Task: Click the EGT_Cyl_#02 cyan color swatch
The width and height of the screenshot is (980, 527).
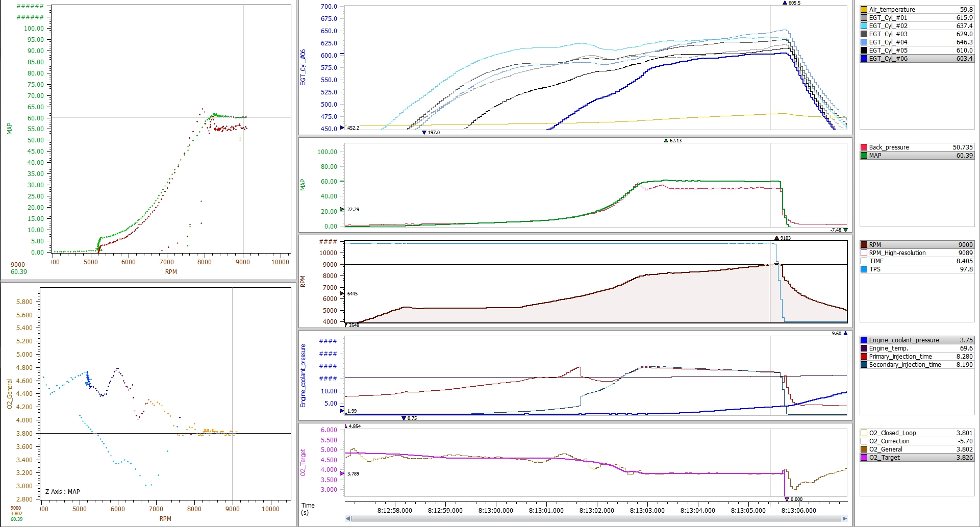Action: click(x=864, y=26)
